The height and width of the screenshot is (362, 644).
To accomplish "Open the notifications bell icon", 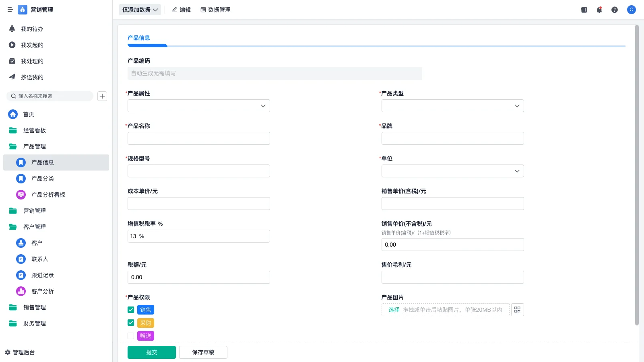I will 599,10.
